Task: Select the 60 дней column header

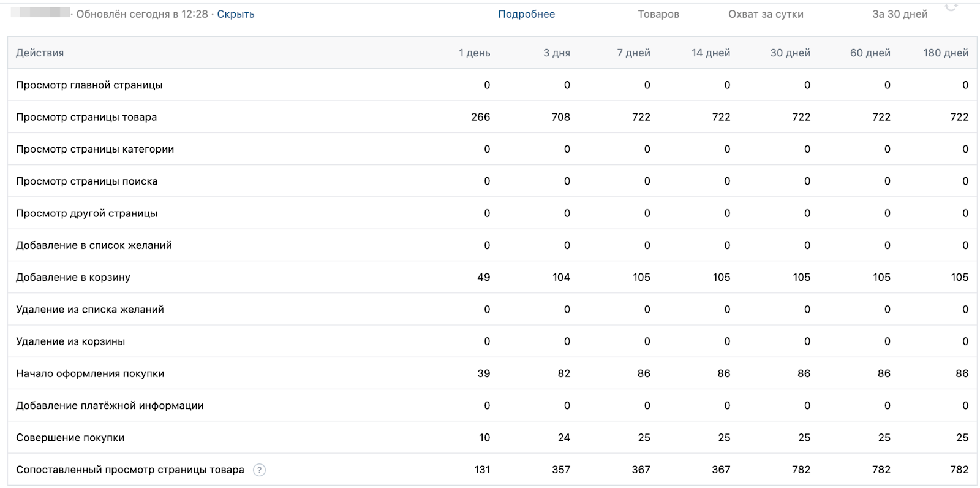Action: 870,53
